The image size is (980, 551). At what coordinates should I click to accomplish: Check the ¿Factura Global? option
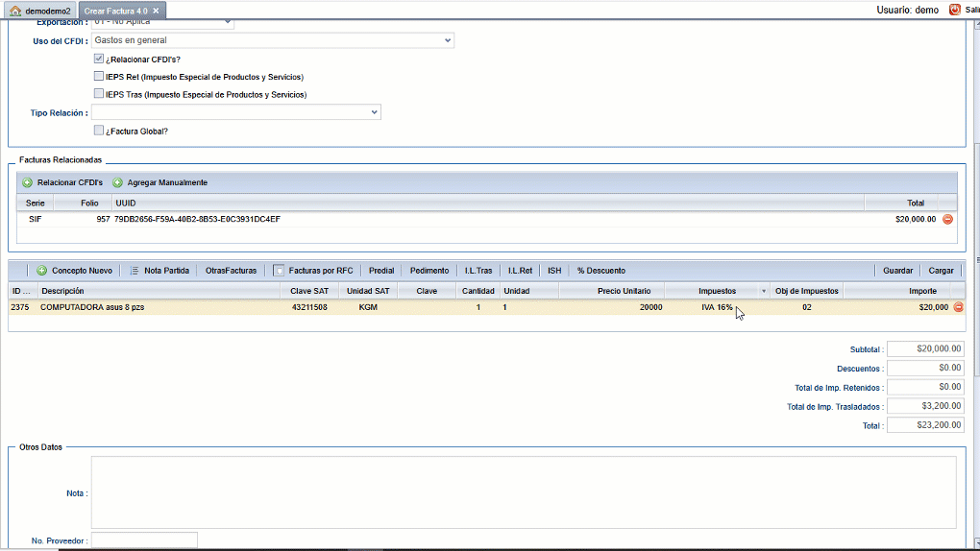click(98, 130)
